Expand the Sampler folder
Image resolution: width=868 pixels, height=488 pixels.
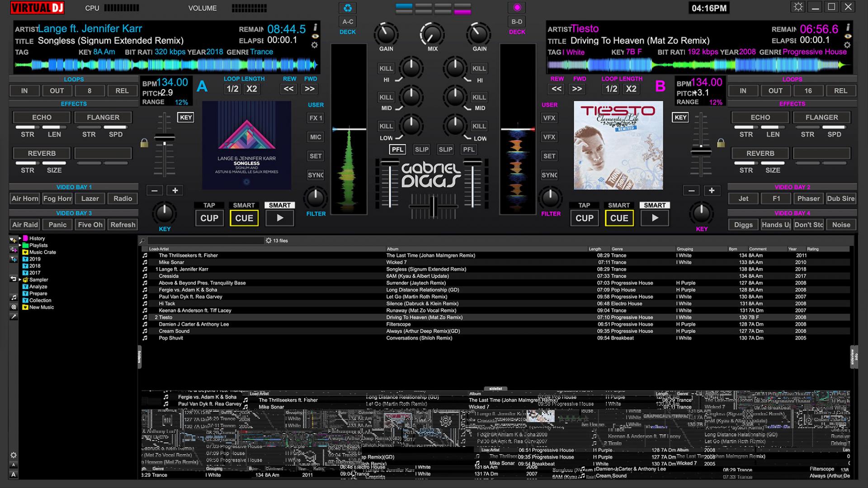click(20, 280)
